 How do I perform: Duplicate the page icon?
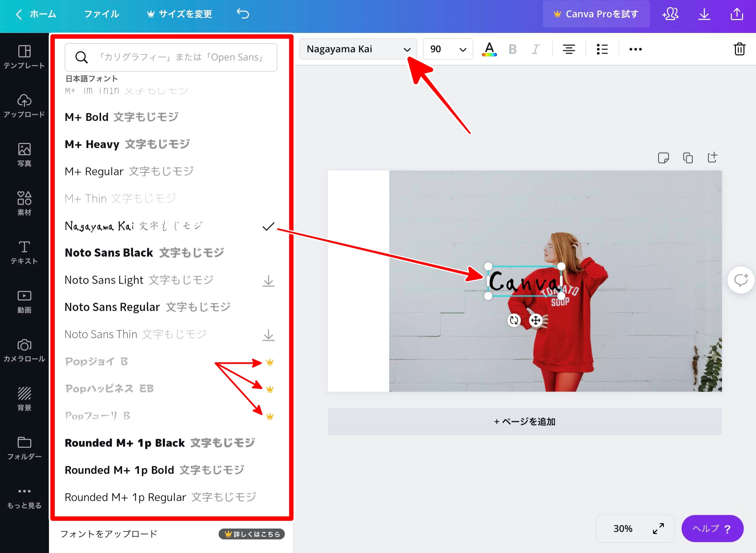pyautogui.click(x=688, y=158)
